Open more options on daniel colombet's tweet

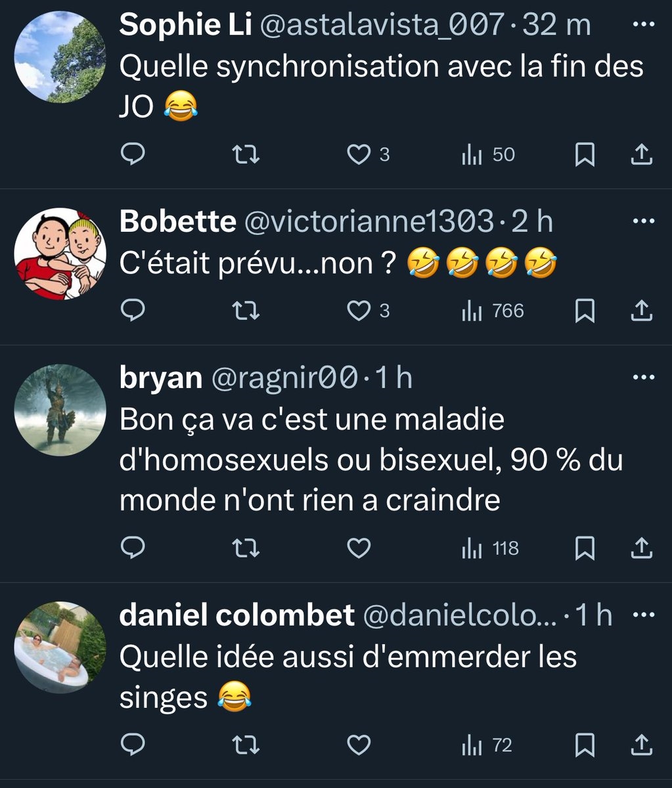[643, 615]
